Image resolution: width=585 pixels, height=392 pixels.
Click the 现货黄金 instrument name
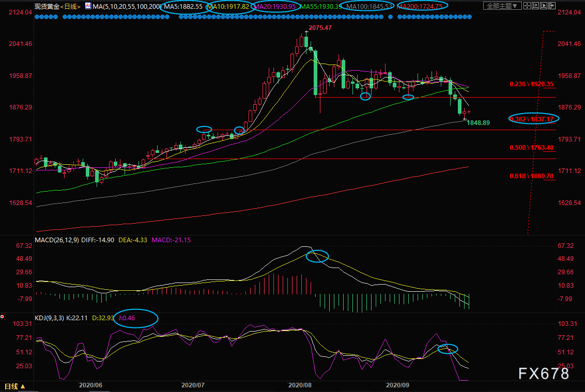point(47,7)
